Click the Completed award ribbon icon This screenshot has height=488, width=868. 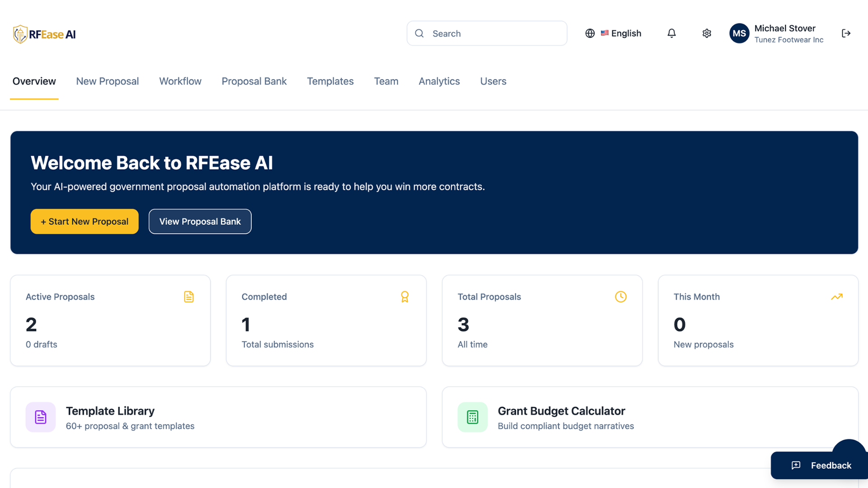pos(405,297)
